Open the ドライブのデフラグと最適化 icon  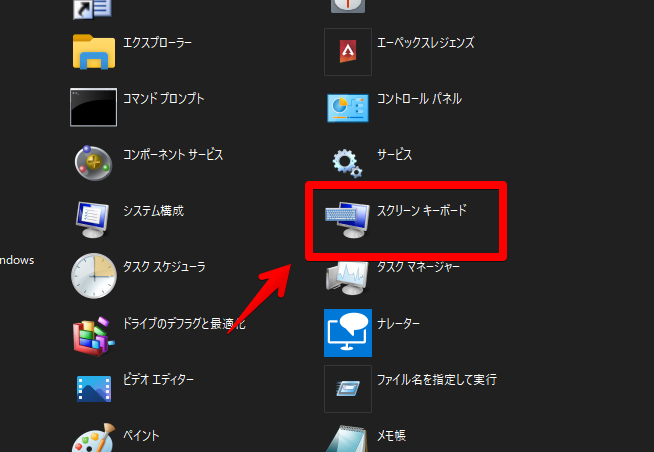pos(93,336)
